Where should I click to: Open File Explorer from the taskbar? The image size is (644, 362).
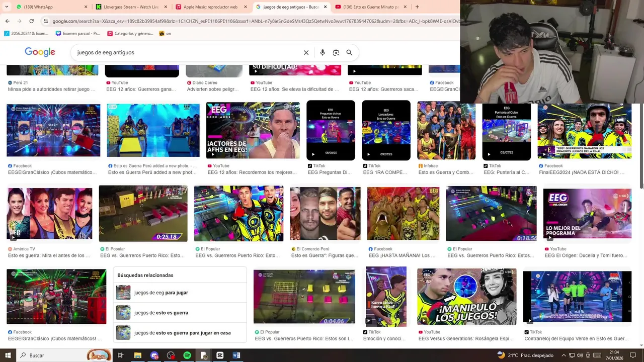(137, 355)
